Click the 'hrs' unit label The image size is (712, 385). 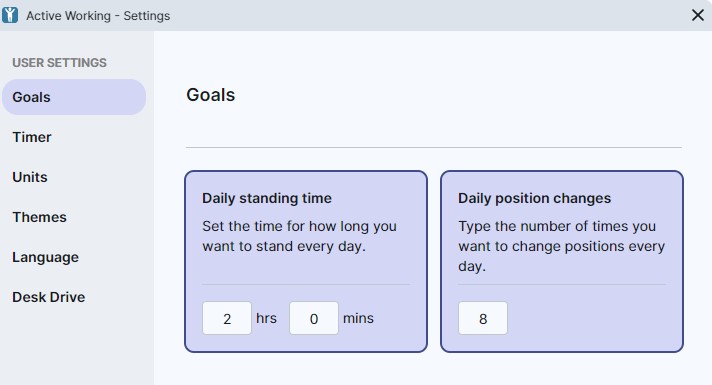[x=266, y=318]
